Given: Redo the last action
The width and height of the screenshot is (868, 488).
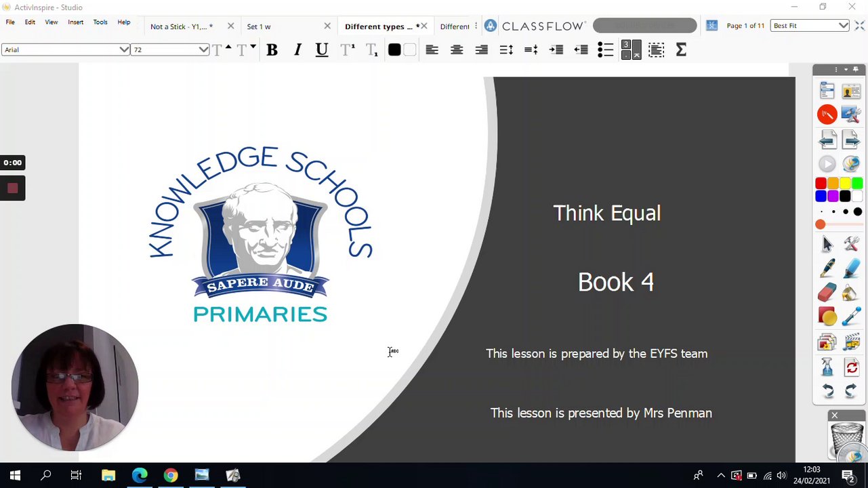Looking at the screenshot, I should pyautogui.click(x=851, y=391).
